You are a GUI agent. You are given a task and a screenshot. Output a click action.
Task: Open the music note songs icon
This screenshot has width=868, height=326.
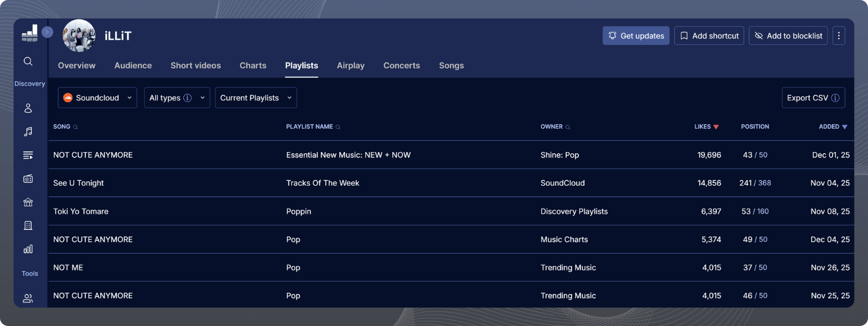pyautogui.click(x=28, y=131)
